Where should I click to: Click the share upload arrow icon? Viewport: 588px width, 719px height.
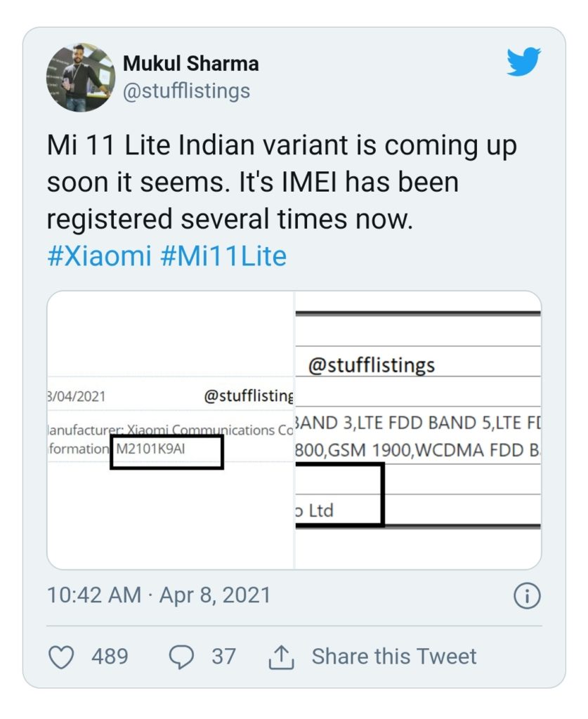(x=281, y=657)
